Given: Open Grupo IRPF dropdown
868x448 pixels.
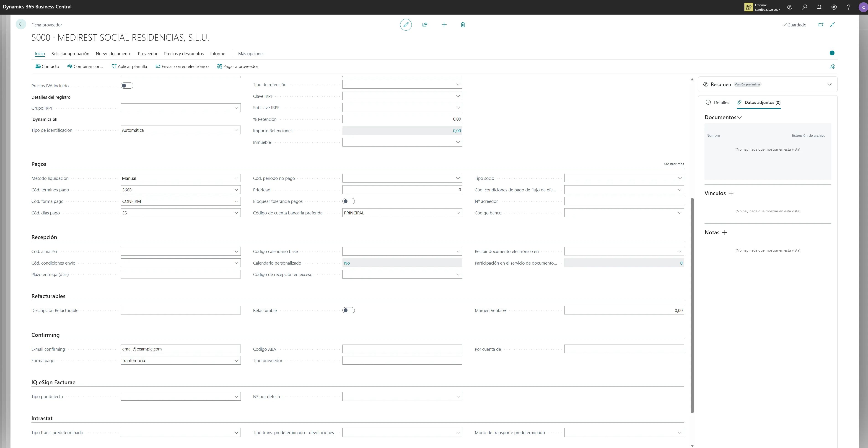Looking at the screenshot, I should click(x=236, y=108).
